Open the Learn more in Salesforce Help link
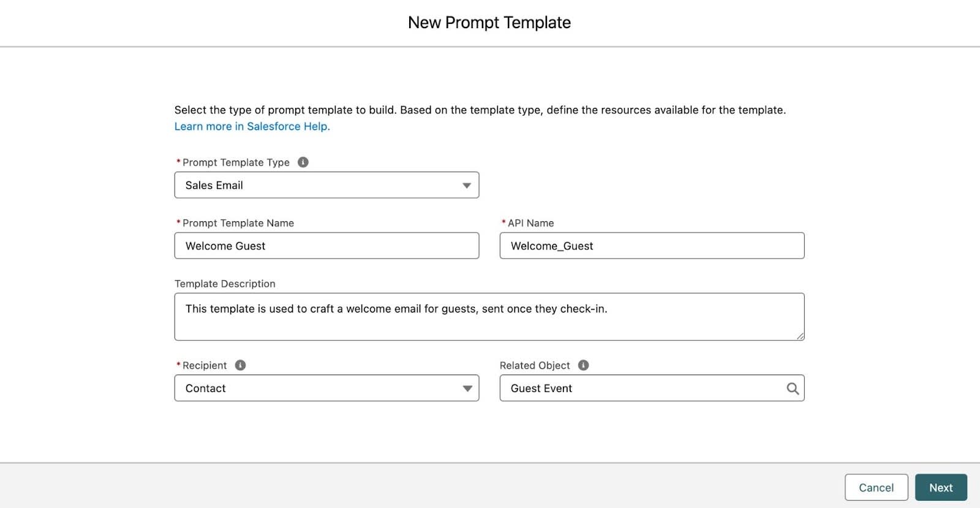 (x=251, y=126)
